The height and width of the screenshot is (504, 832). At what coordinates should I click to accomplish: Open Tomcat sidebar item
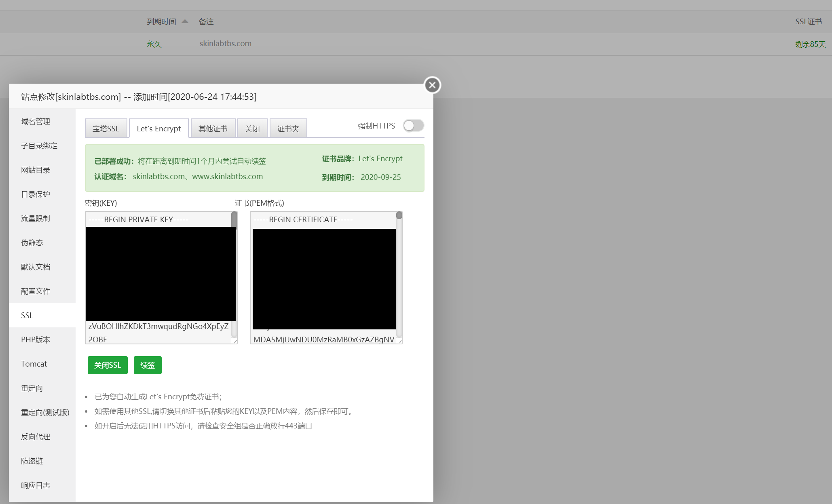click(x=42, y=364)
